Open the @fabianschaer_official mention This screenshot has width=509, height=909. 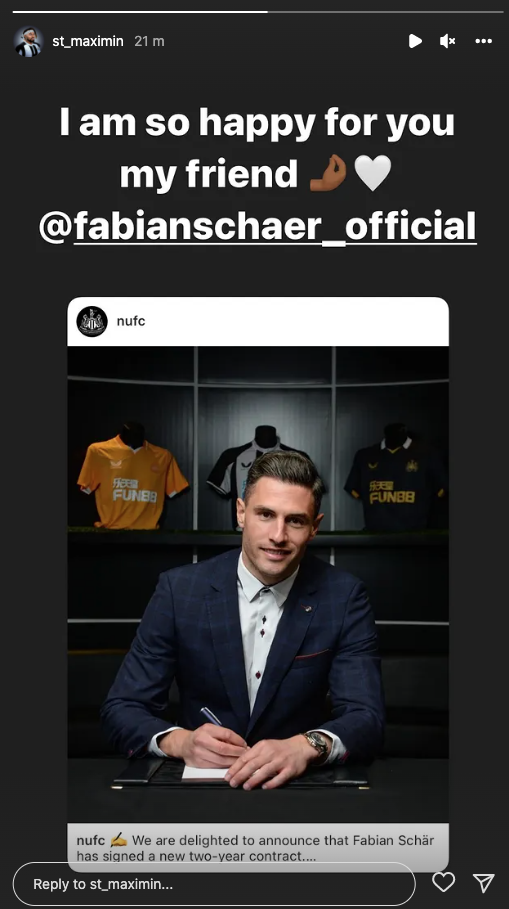pyautogui.click(x=257, y=227)
